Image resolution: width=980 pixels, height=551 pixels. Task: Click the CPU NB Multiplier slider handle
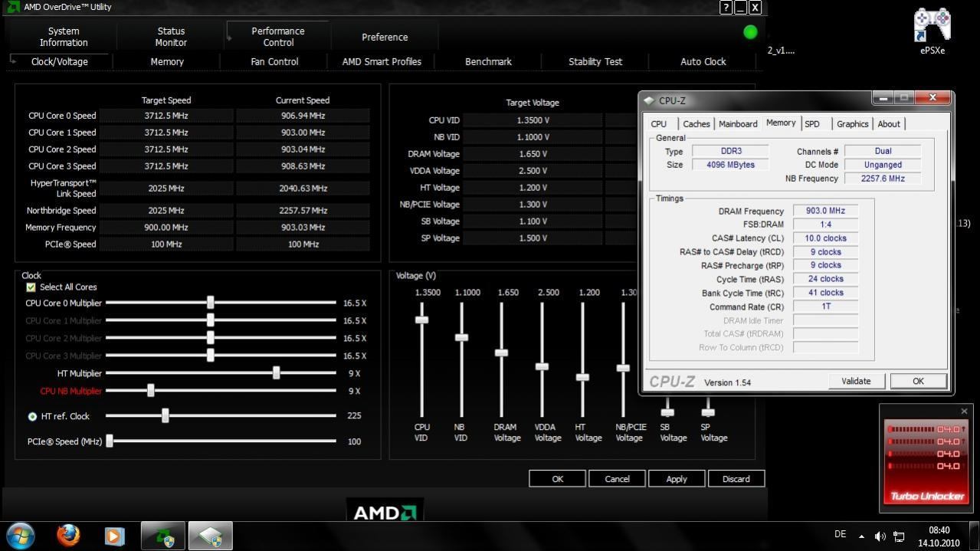150,391
